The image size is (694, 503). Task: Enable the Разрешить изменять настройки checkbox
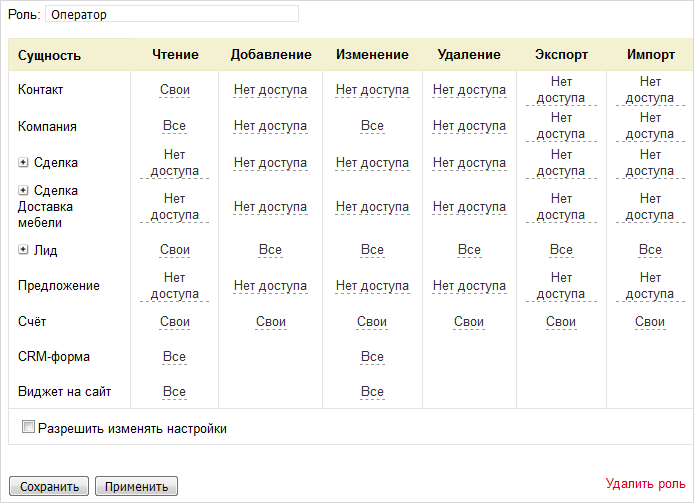(x=28, y=427)
